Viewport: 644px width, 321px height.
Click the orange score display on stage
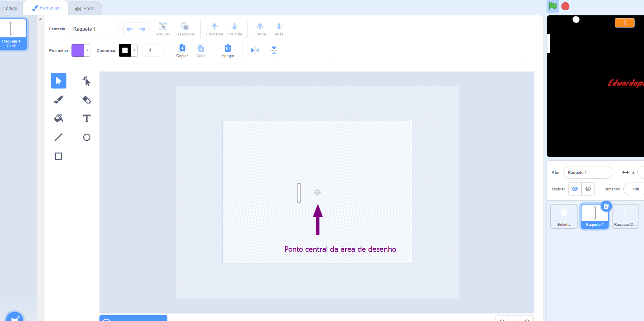[625, 23]
